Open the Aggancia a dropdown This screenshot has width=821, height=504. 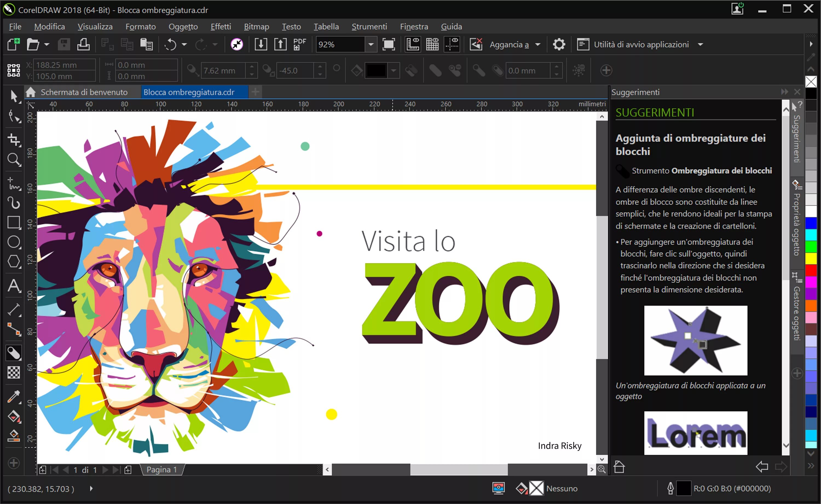pyautogui.click(x=537, y=44)
